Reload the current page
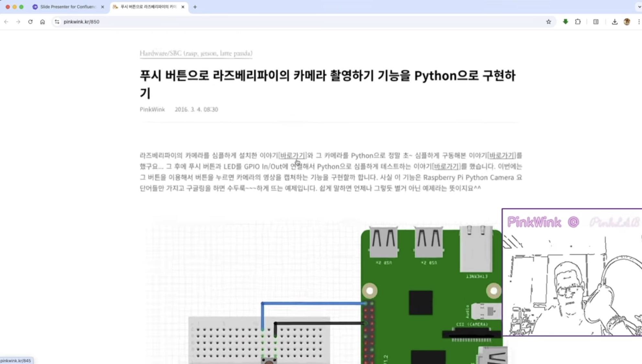Screen dimensions: 642x364 [30, 22]
